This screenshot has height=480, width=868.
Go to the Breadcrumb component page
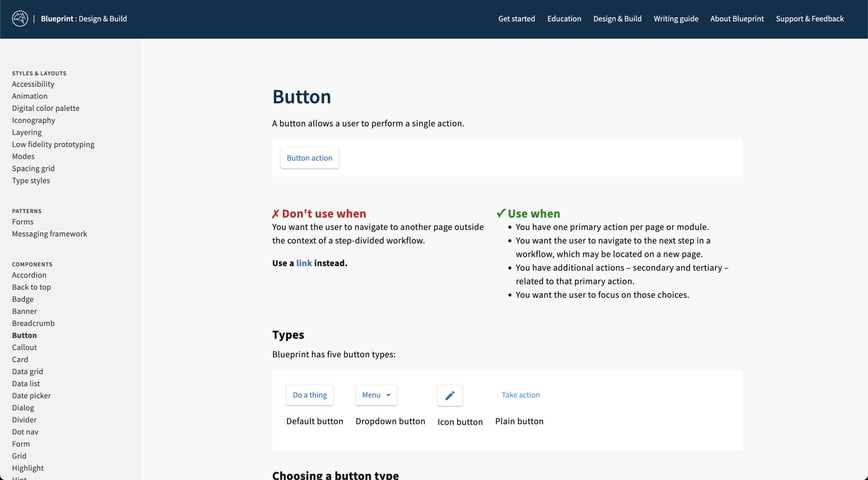tap(33, 323)
